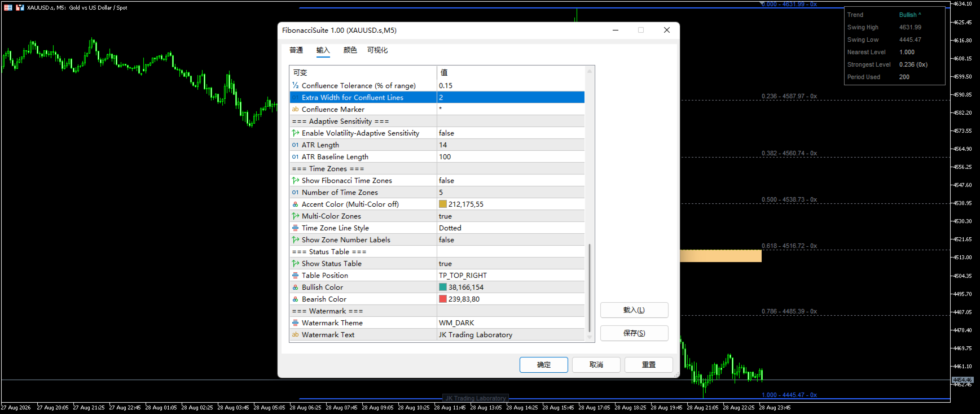Click the Bearish Color parameter icon
The width and height of the screenshot is (980, 414).
[295, 299]
